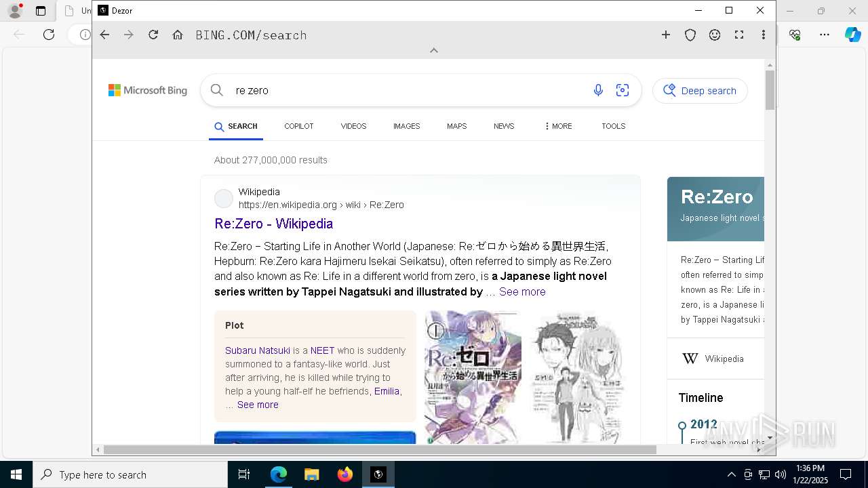Click the Microsoft Bing logo
The height and width of the screenshot is (488, 868).
148,90
